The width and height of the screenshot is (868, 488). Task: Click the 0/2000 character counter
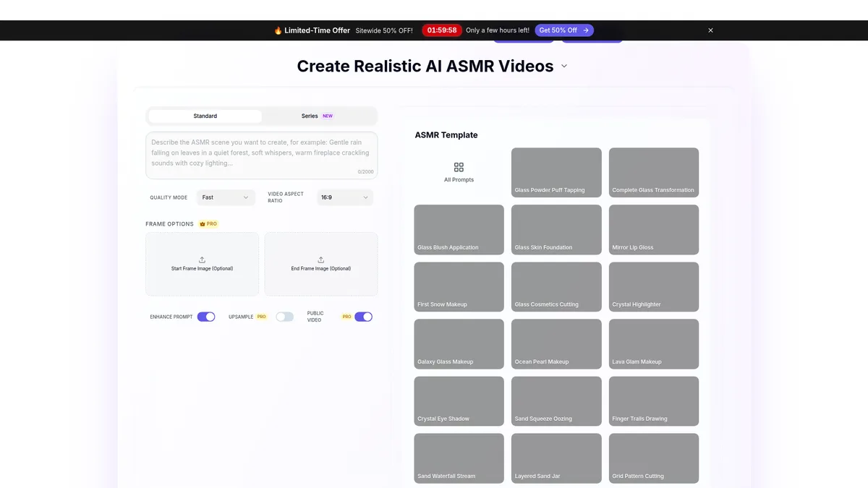click(365, 172)
